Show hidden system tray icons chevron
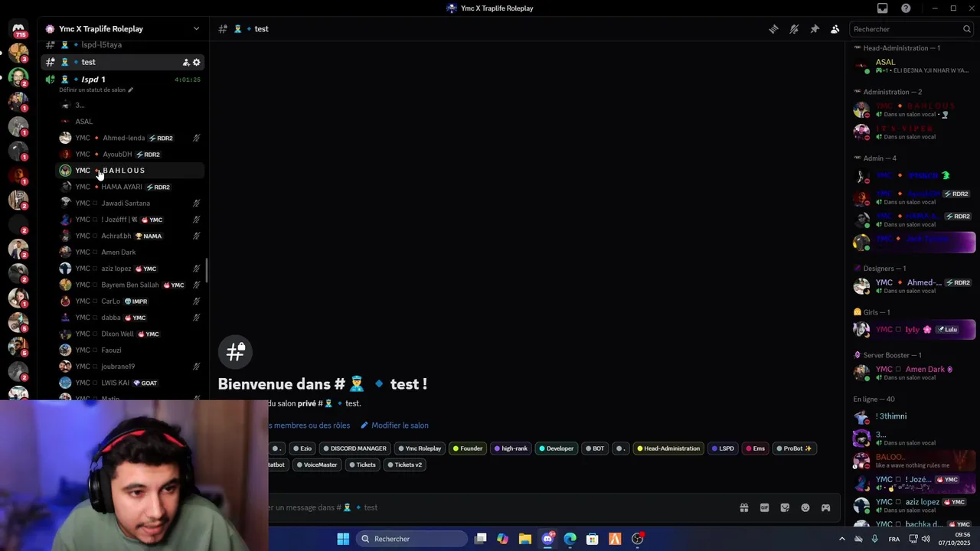 pos(842,539)
